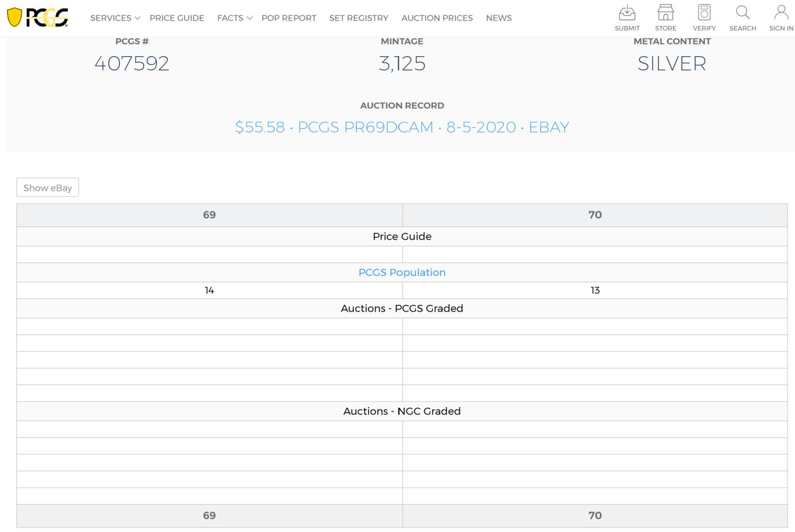Open the Submit inbox icon

(627, 13)
